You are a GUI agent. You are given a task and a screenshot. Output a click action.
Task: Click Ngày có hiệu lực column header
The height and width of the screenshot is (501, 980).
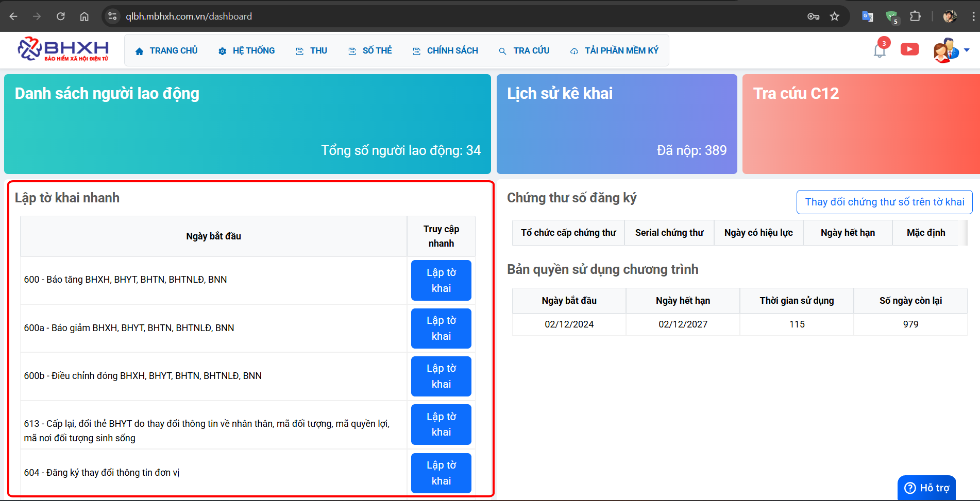click(x=758, y=233)
